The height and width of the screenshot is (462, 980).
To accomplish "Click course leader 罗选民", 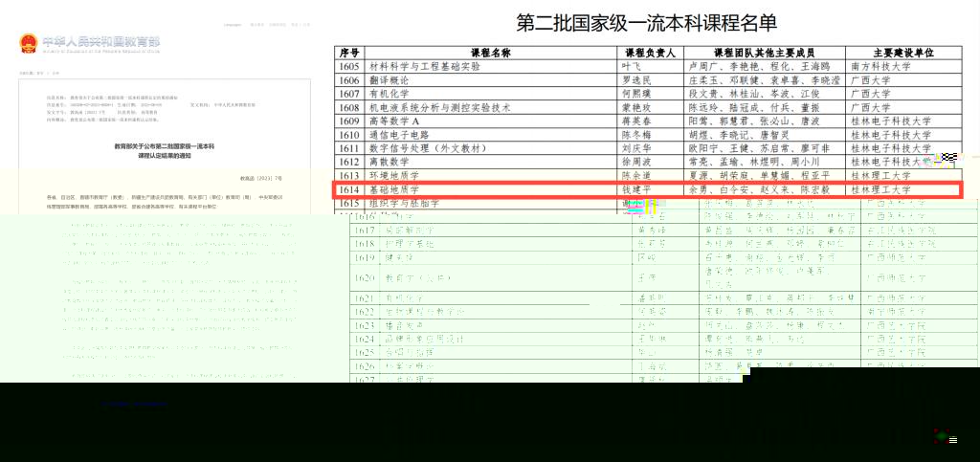I will click(636, 80).
